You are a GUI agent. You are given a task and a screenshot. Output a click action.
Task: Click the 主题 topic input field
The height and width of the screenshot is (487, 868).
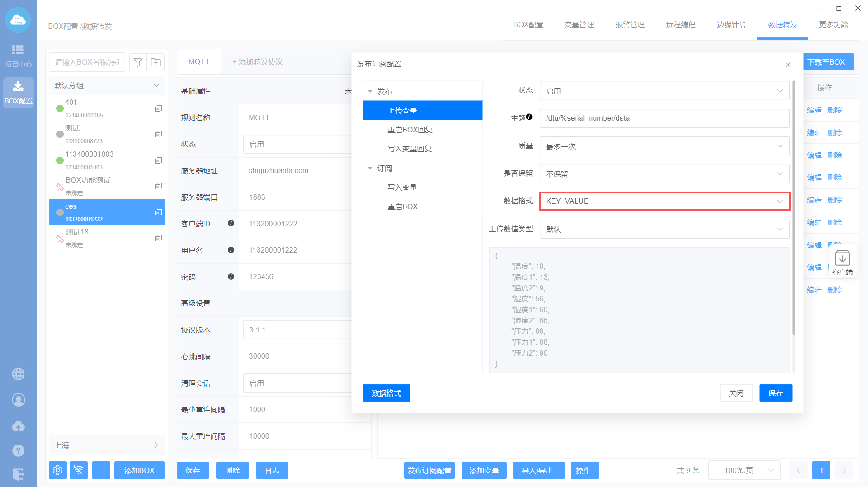[664, 118]
